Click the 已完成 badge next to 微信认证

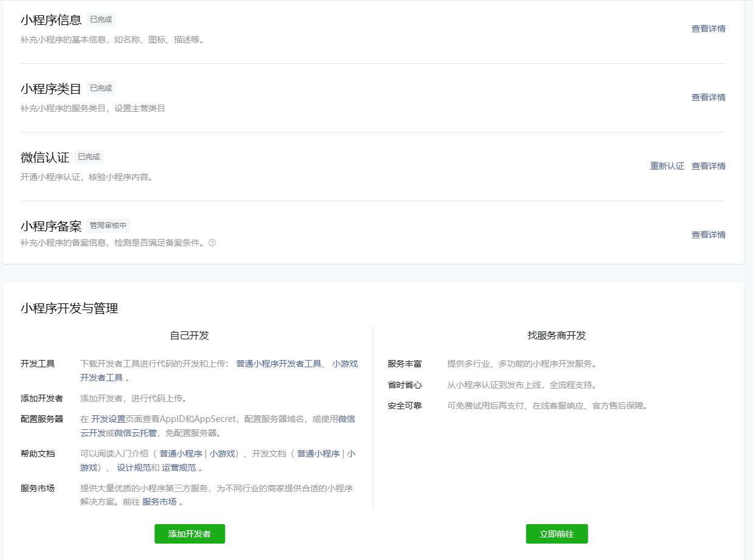click(x=89, y=157)
